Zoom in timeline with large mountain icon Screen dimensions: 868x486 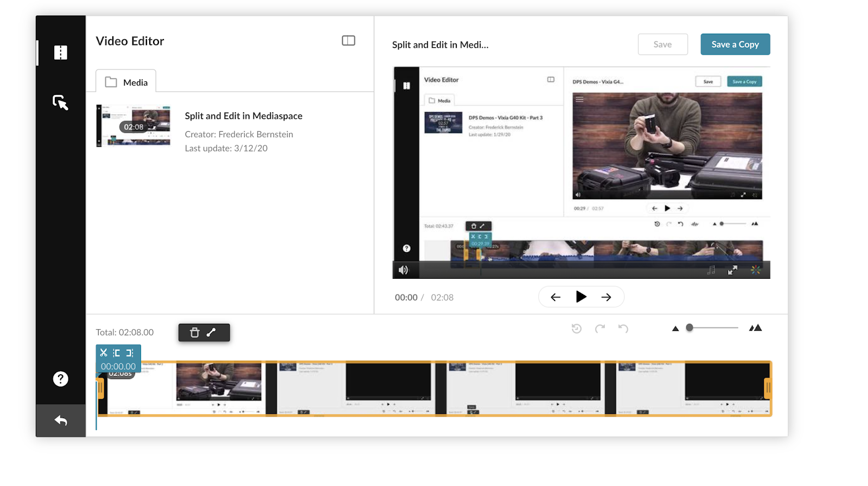pyautogui.click(x=756, y=328)
